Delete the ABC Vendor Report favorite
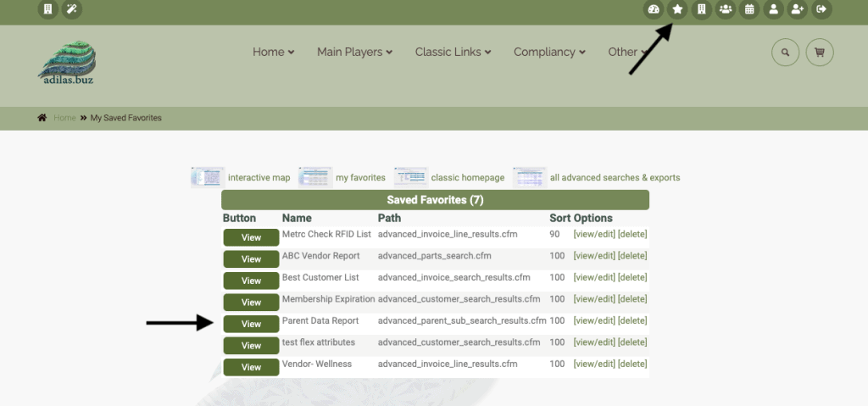The image size is (868, 406). click(x=632, y=256)
